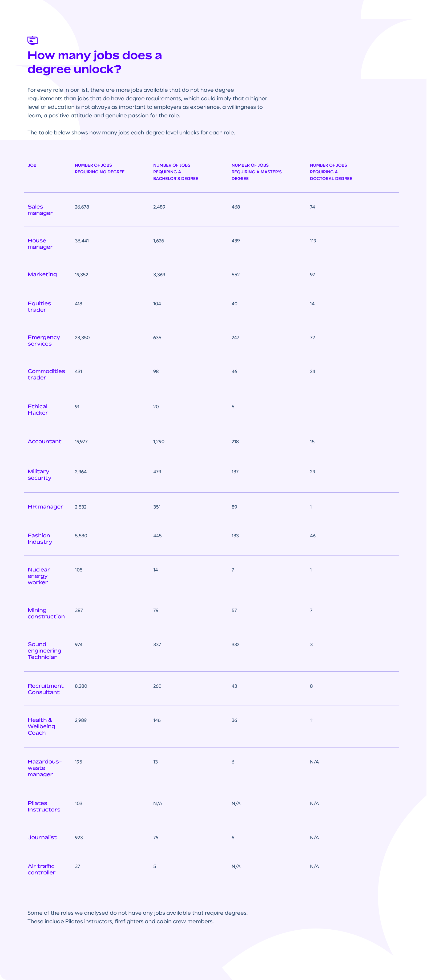Click the 'Nuclear energy worker' job label
Screen dimensions: 427x980
coord(38,576)
